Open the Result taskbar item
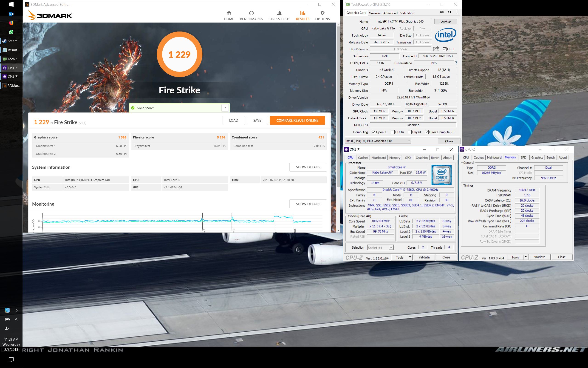Viewport: 588px width, 368px height. click(11, 50)
